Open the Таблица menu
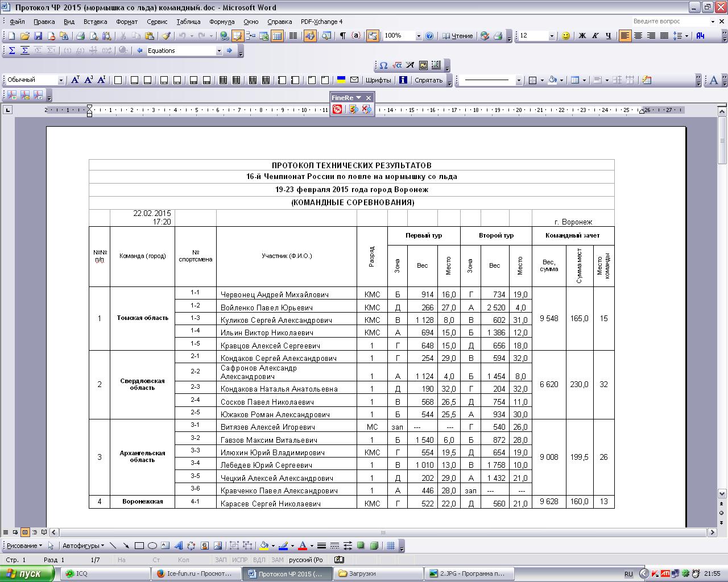The image size is (728, 582). [188, 22]
